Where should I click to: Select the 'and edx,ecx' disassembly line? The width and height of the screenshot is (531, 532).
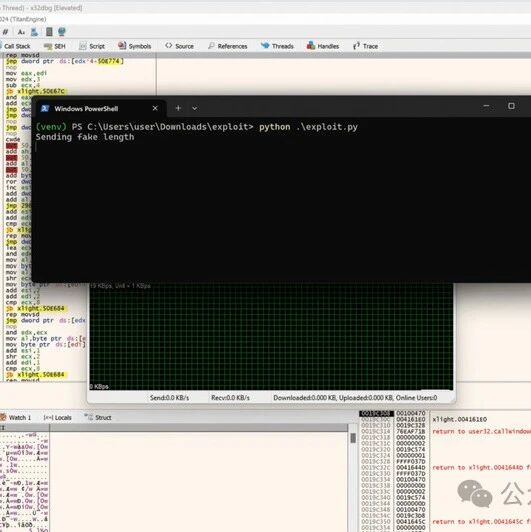click(x=26, y=332)
